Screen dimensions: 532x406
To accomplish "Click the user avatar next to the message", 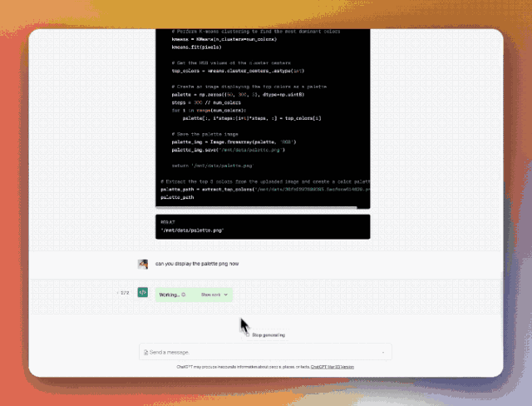I will pos(143,263).
